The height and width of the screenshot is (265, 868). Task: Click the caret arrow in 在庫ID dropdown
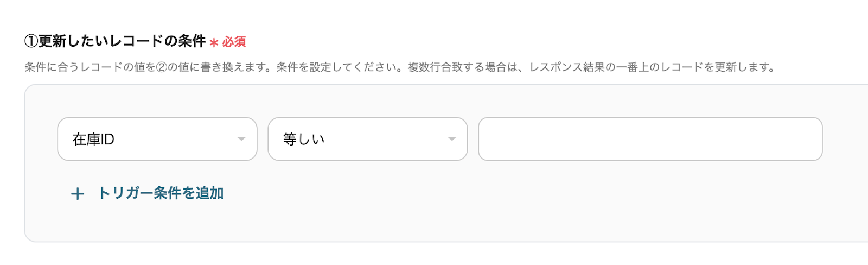pos(241,139)
